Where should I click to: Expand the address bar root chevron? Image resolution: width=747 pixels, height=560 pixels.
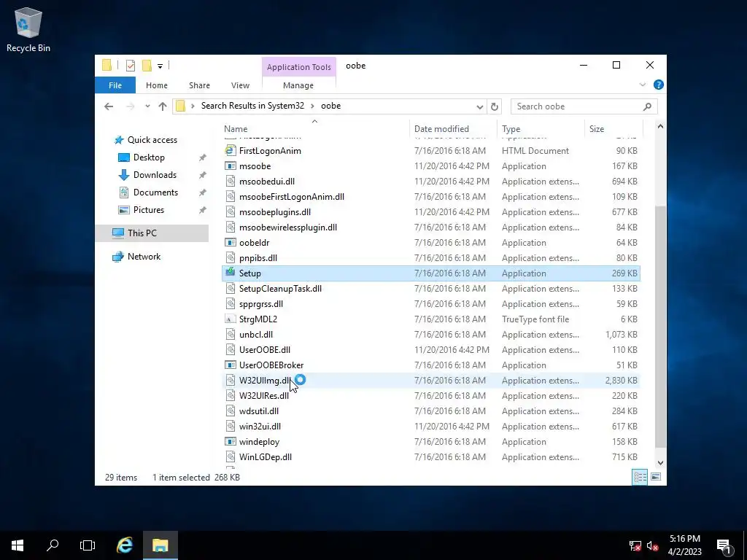click(193, 106)
